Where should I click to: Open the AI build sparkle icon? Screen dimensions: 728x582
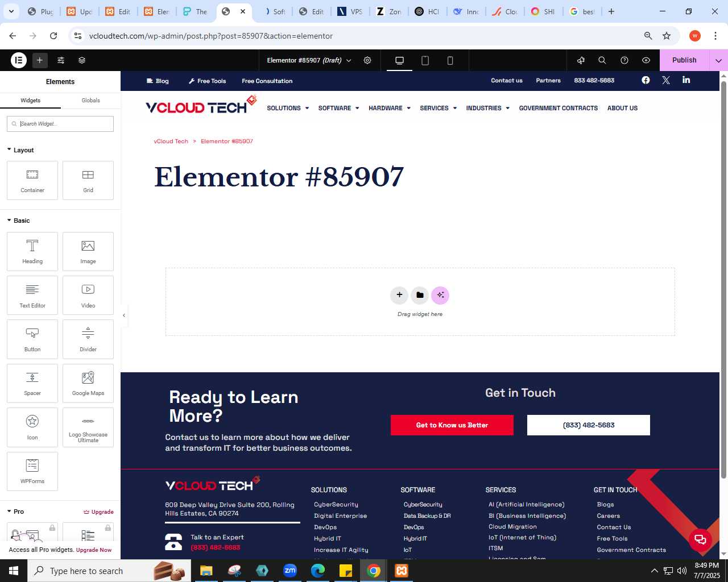click(x=440, y=295)
